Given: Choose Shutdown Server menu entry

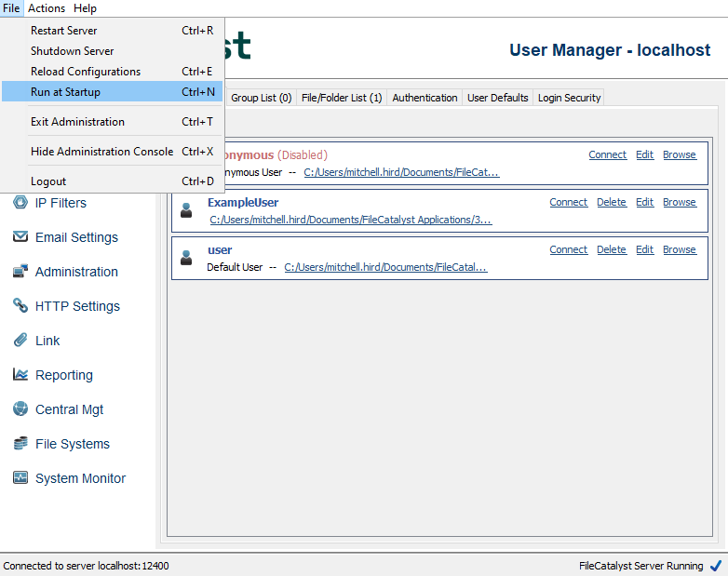Looking at the screenshot, I should tap(113, 51).
